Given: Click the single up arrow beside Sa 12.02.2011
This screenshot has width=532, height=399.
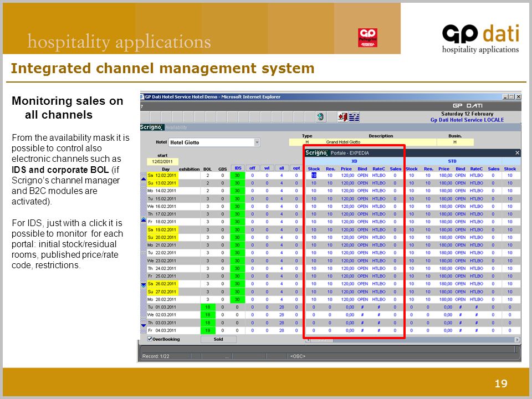Looking at the screenshot, I should point(144,179).
